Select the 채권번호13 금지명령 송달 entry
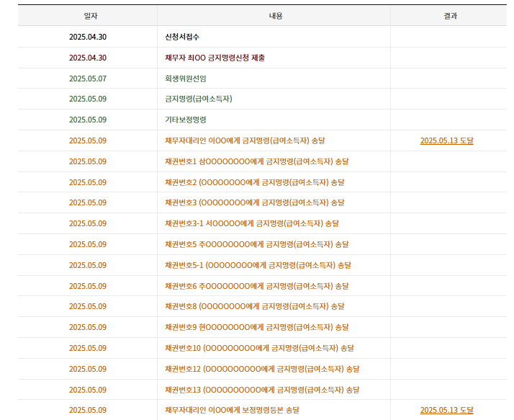The image size is (514, 420). [x=262, y=390]
